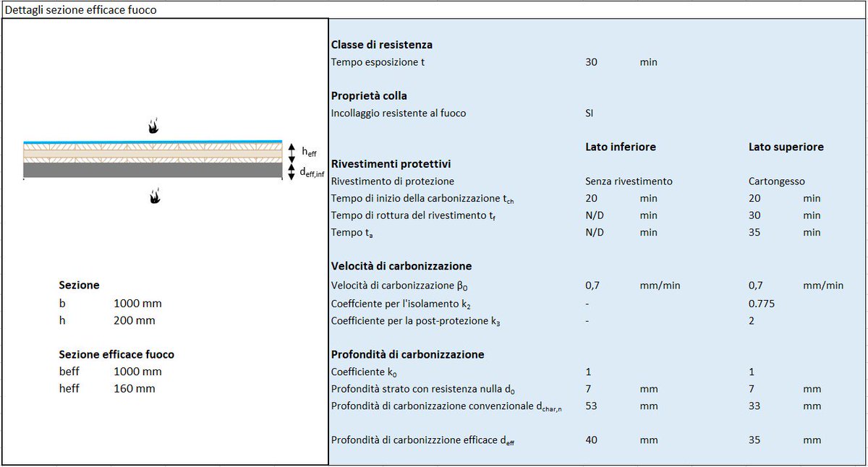
Task: Select the k2 value 0.775
Action: click(762, 303)
